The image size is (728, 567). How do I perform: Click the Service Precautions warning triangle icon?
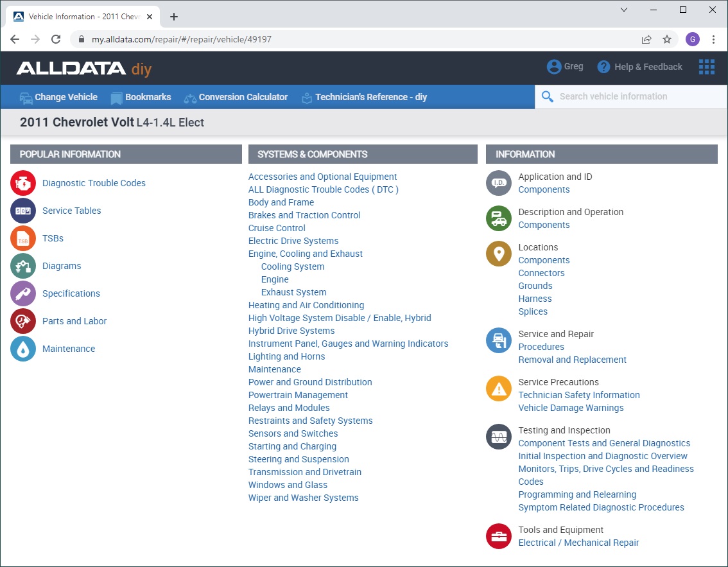coord(499,388)
